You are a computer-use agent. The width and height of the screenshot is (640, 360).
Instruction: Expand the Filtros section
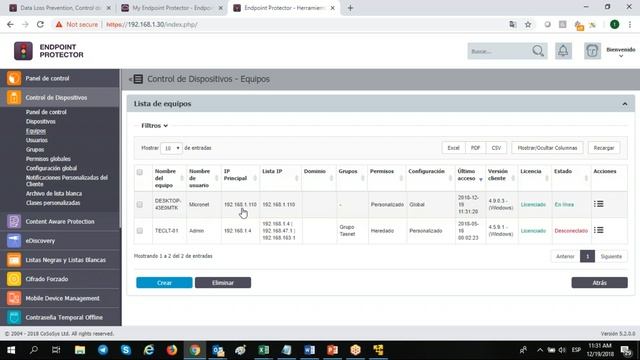[x=154, y=126]
